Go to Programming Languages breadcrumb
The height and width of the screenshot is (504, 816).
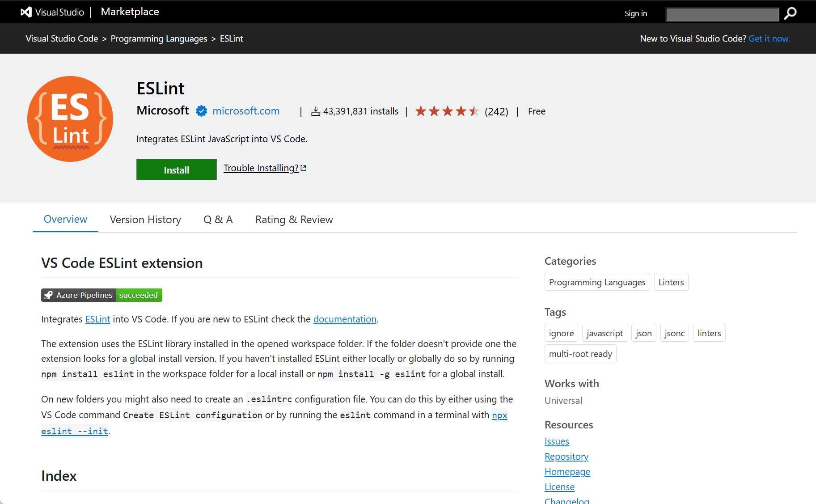pos(159,38)
